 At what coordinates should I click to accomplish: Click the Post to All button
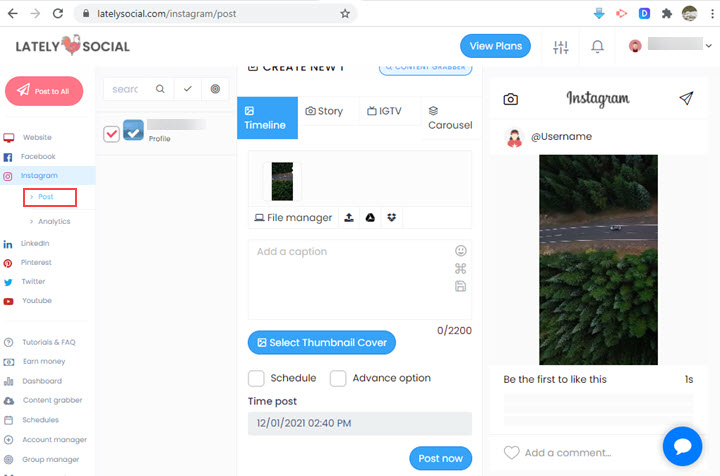tap(44, 91)
